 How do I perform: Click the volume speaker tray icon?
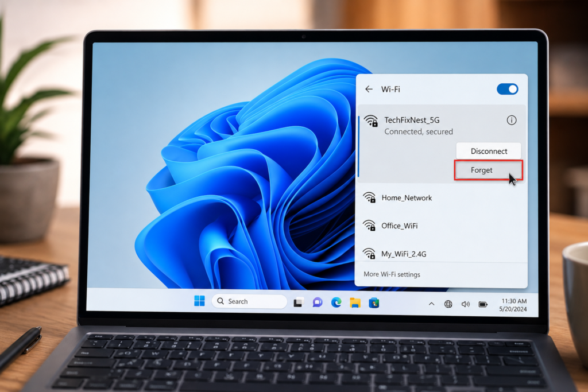(465, 304)
